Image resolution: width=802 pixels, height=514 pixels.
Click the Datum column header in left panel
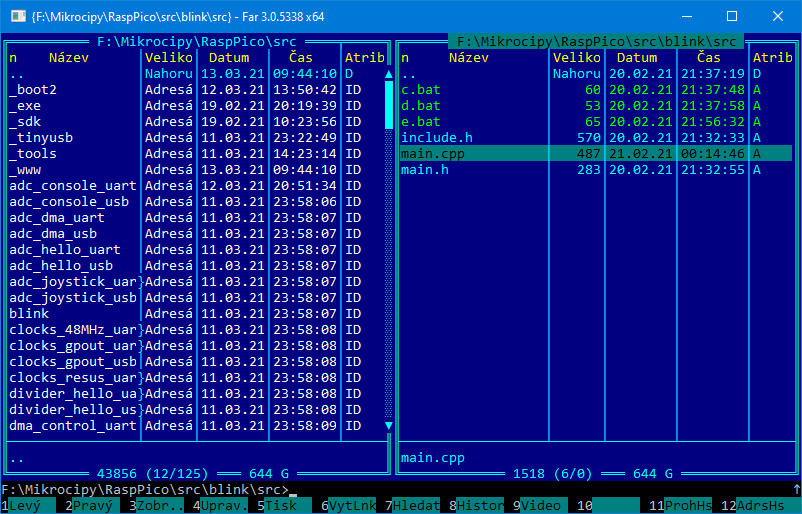coord(229,58)
